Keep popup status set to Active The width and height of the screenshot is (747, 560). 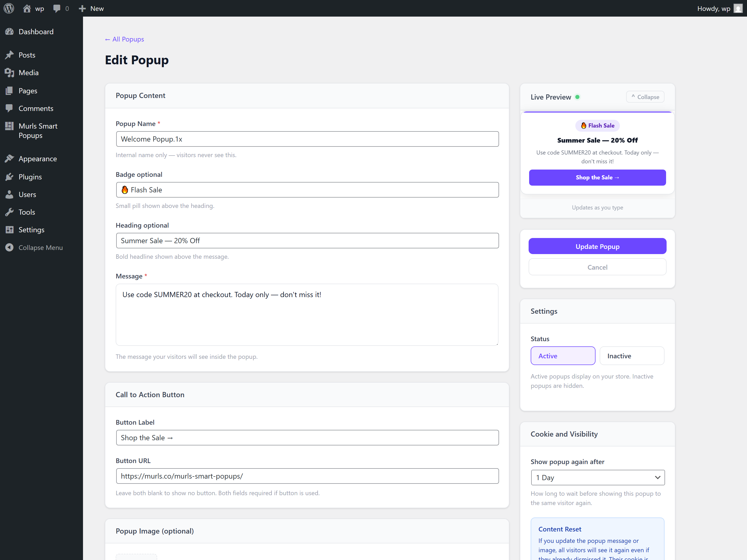(x=563, y=355)
